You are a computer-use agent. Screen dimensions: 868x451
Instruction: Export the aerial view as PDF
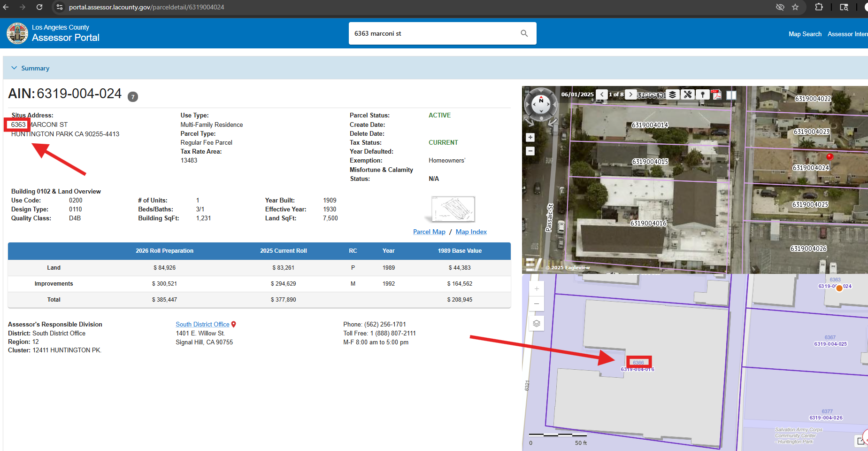point(716,94)
